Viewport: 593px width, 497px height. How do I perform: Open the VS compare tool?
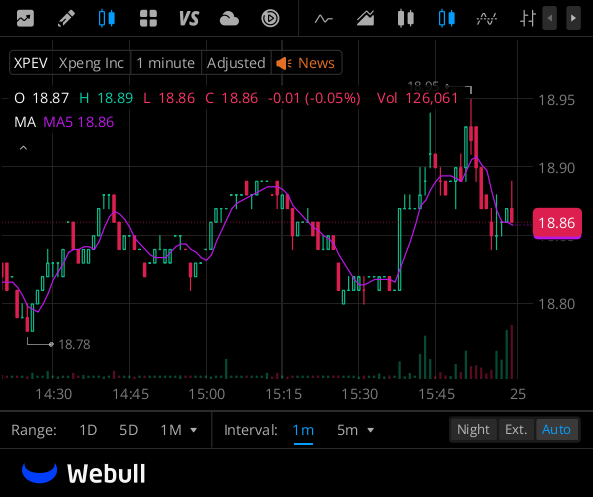pyautogui.click(x=189, y=18)
